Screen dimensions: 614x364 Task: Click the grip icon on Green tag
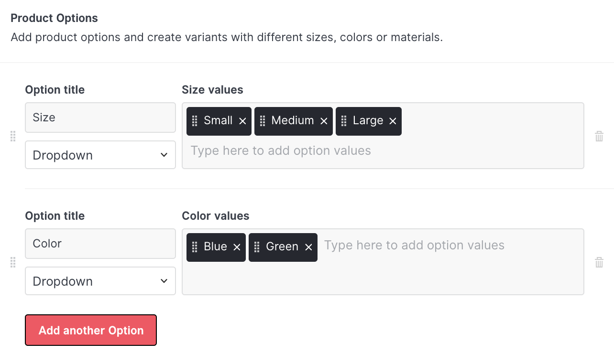pyautogui.click(x=257, y=247)
